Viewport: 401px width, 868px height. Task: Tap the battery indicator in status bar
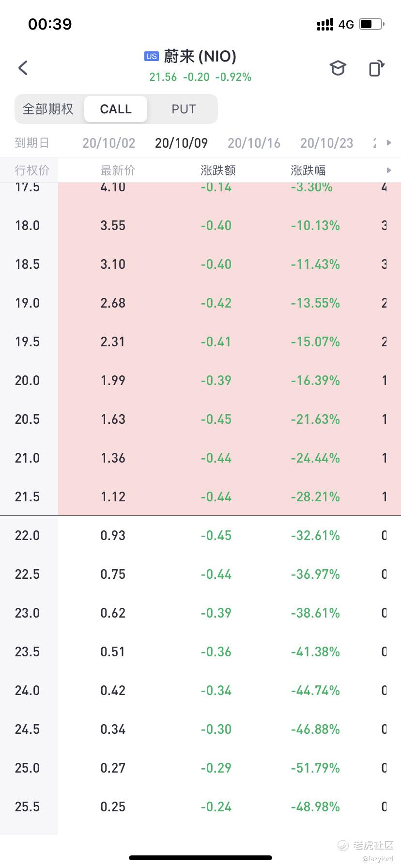point(372,24)
